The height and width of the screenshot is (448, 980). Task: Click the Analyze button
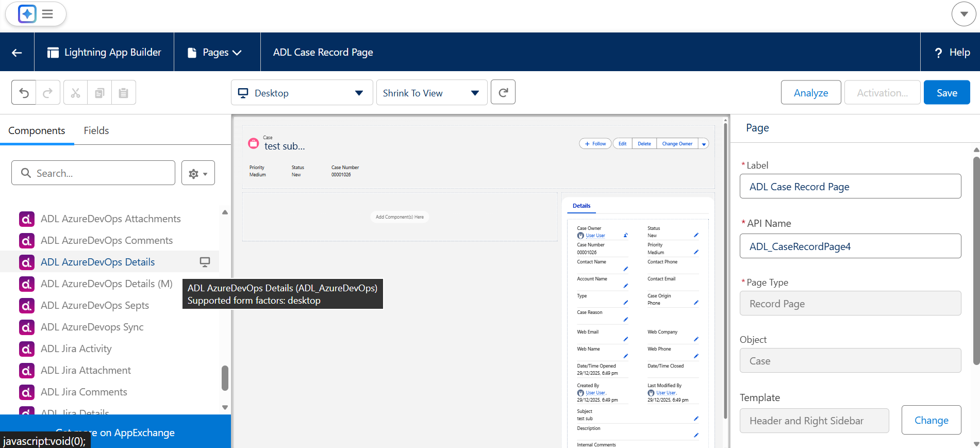point(810,93)
